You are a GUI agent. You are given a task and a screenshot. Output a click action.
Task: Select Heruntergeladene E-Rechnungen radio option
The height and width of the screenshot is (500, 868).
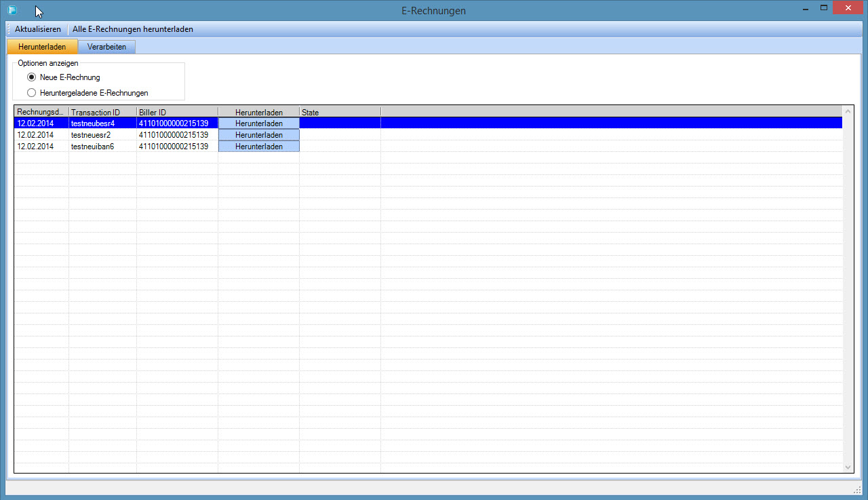coord(31,93)
